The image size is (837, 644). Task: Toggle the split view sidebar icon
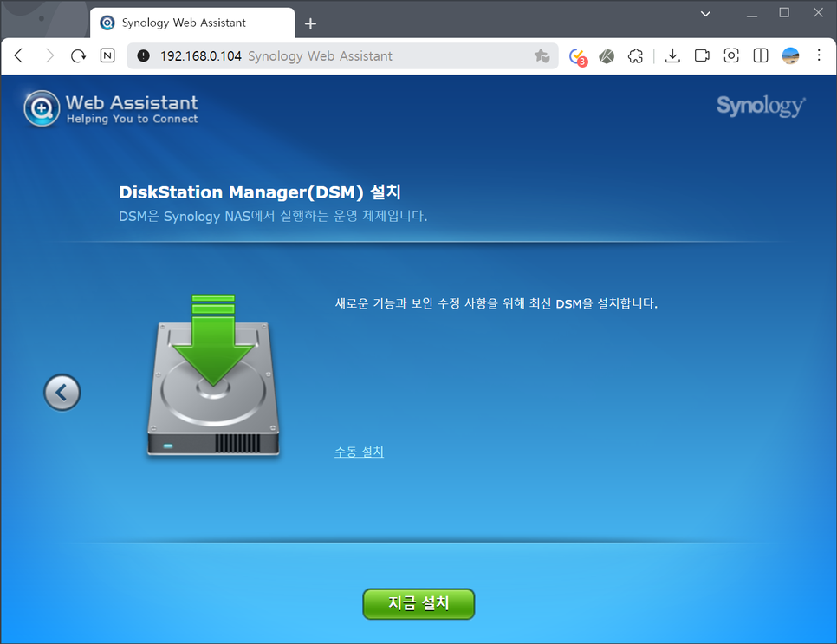(x=761, y=55)
